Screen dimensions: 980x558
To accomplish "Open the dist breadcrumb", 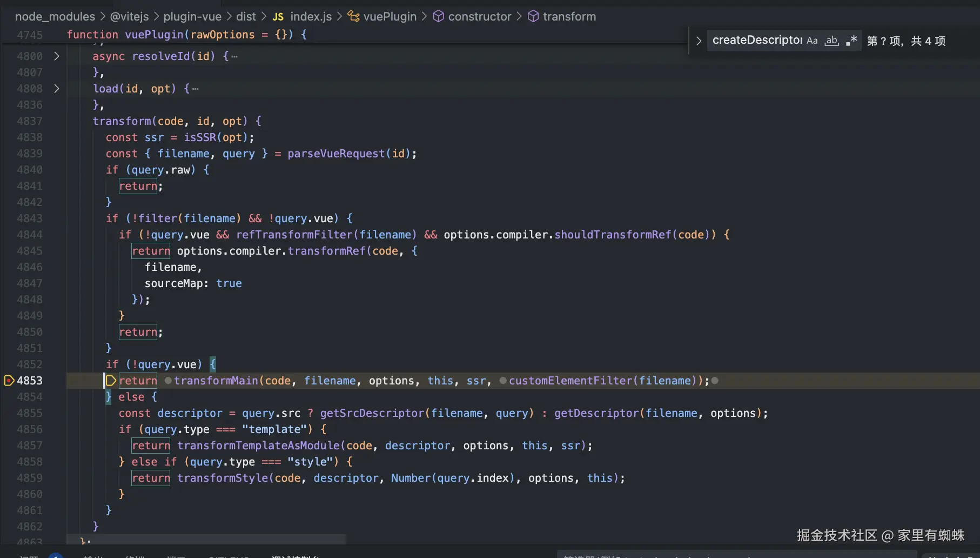I will point(246,17).
